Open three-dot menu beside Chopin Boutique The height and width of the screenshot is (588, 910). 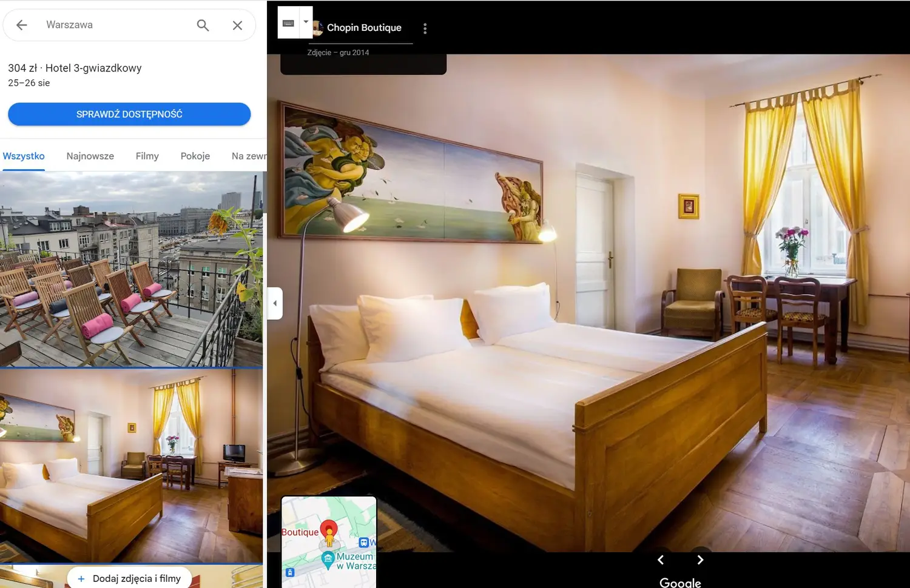pyautogui.click(x=425, y=28)
